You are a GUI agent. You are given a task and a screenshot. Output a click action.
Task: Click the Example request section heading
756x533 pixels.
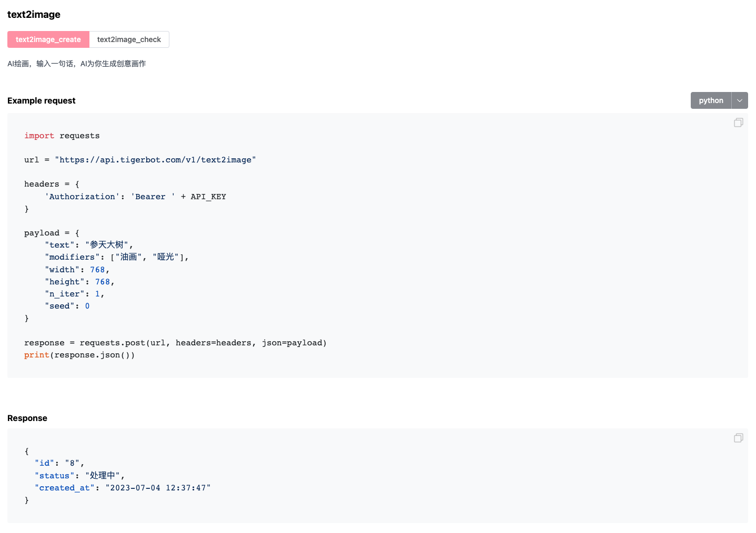41,100
